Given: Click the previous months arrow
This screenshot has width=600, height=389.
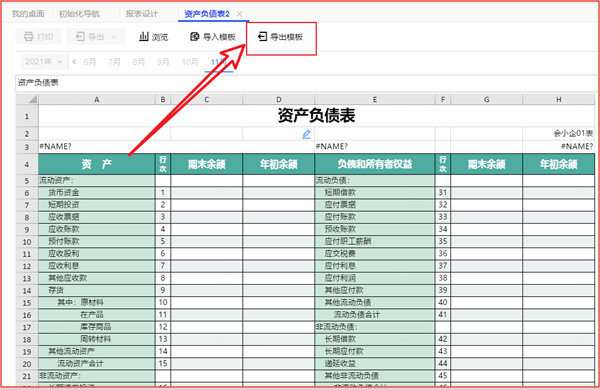Looking at the screenshot, I should click(74, 62).
